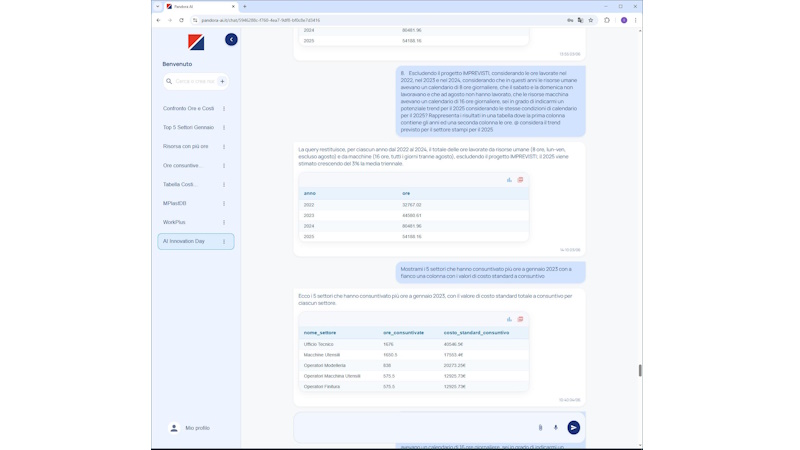Open the Mio profilo user icon
Image resolution: width=800 pixels, height=450 pixels.
(174, 428)
